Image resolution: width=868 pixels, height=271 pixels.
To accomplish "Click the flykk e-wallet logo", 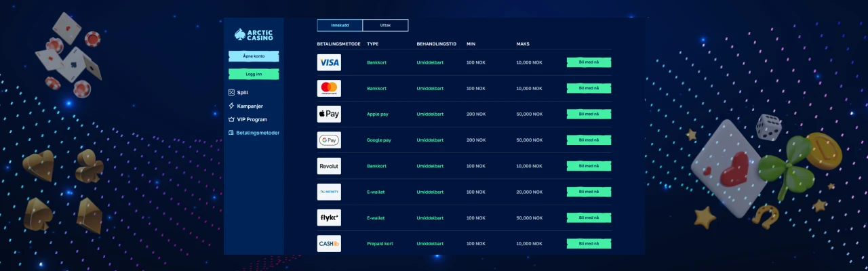I will [x=329, y=217].
